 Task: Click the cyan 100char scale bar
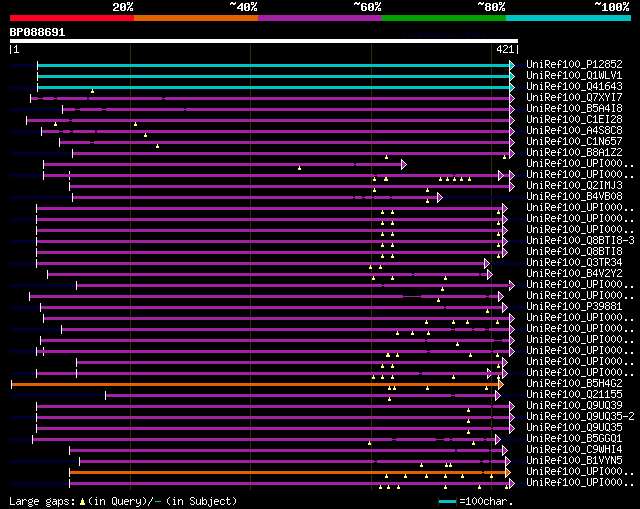(447, 501)
